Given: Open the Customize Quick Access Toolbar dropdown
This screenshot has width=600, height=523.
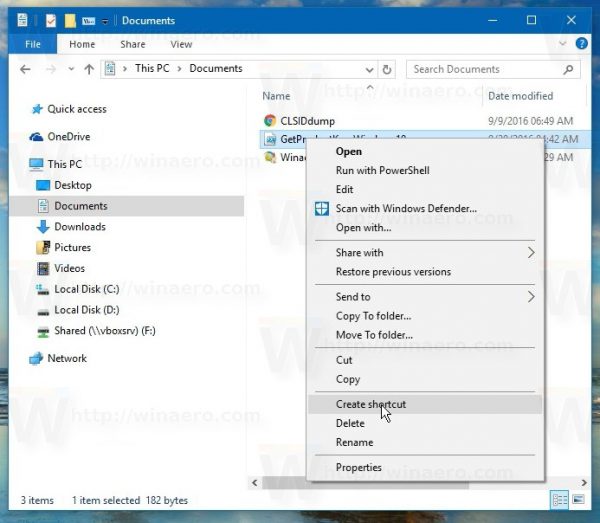Looking at the screenshot, I should pyautogui.click(x=105, y=21).
